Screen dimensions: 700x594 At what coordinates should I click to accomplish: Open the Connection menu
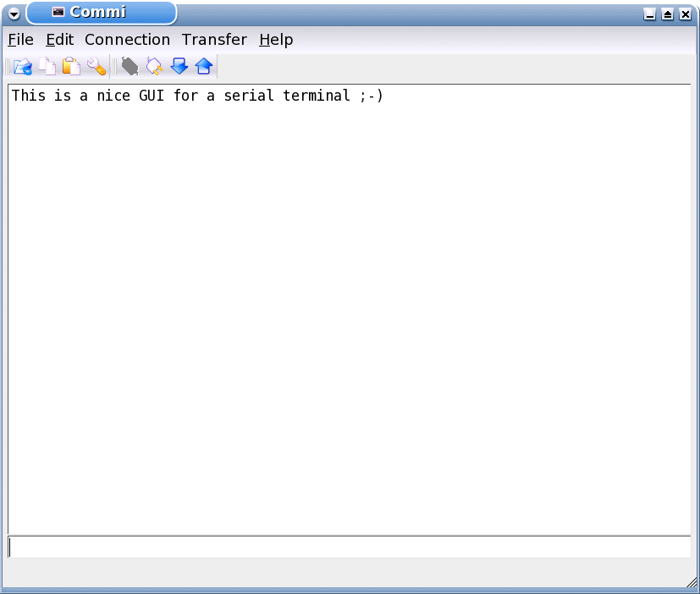[x=127, y=40]
